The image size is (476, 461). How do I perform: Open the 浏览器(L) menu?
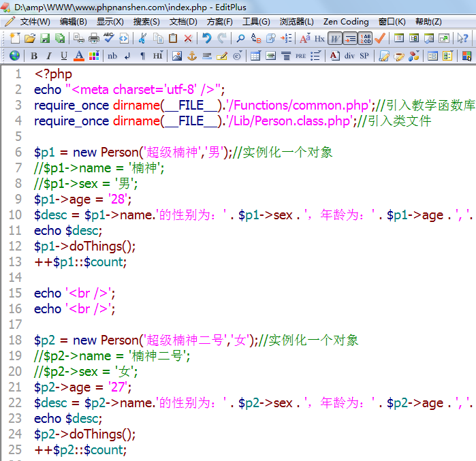point(297,22)
